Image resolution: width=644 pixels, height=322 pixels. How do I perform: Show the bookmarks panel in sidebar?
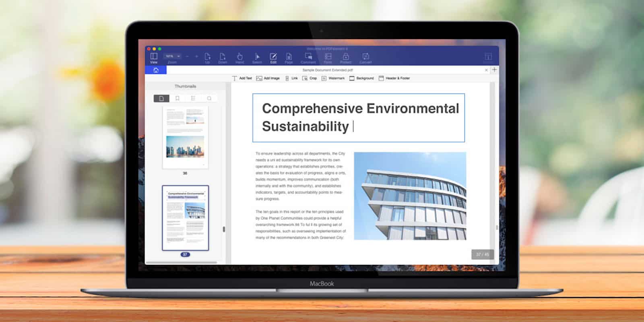[177, 98]
